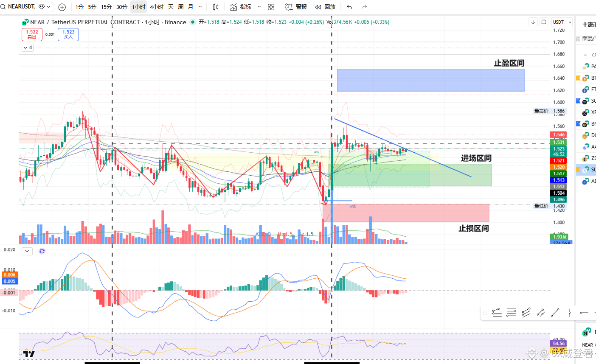
Task: Click the undo arrow
Action: pos(349,7)
